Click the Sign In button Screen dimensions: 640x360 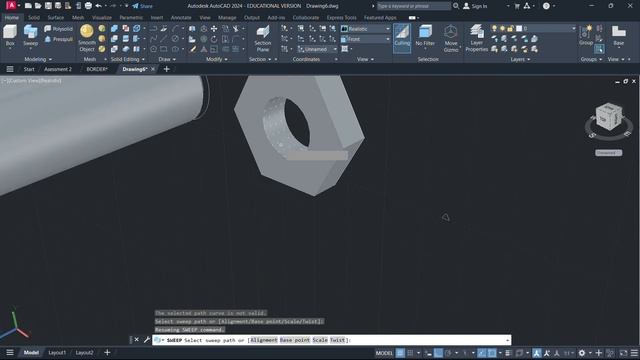[x=476, y=6]
